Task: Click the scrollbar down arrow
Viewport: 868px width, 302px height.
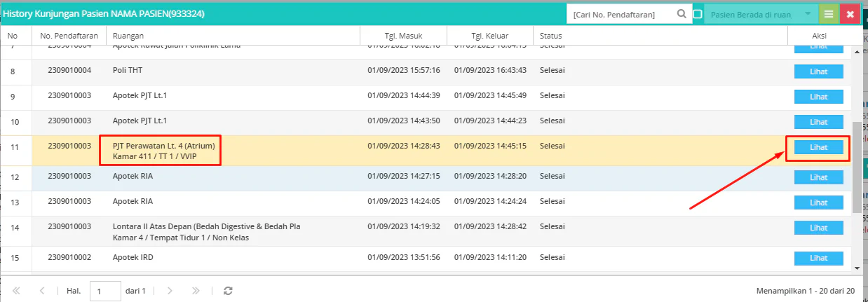Action: pyautogui.click(x=857, y=267)
